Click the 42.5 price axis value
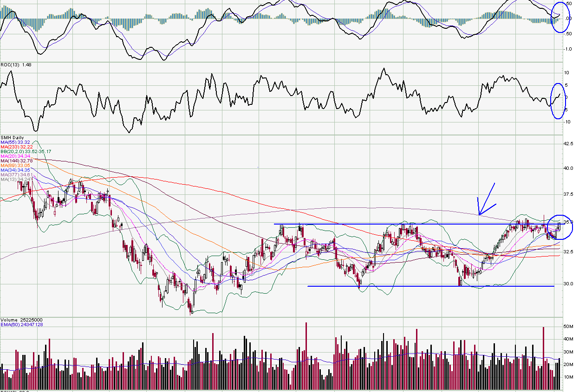 coord(568,144)
